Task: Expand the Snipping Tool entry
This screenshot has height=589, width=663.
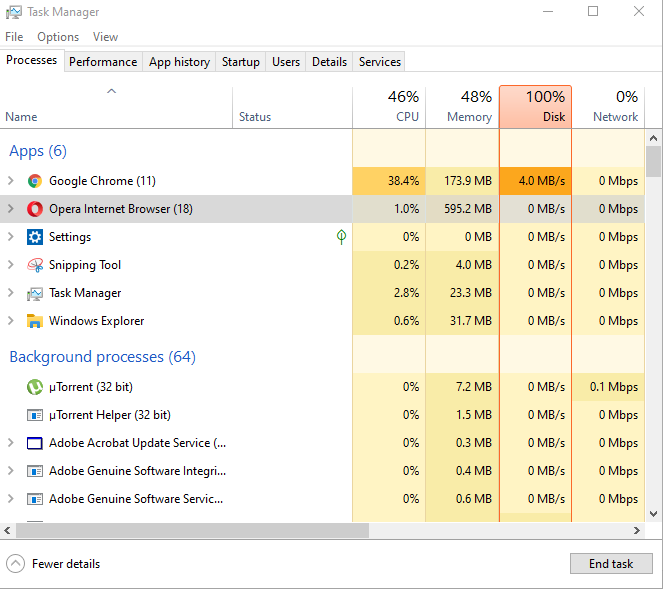Action: (11, 265)
